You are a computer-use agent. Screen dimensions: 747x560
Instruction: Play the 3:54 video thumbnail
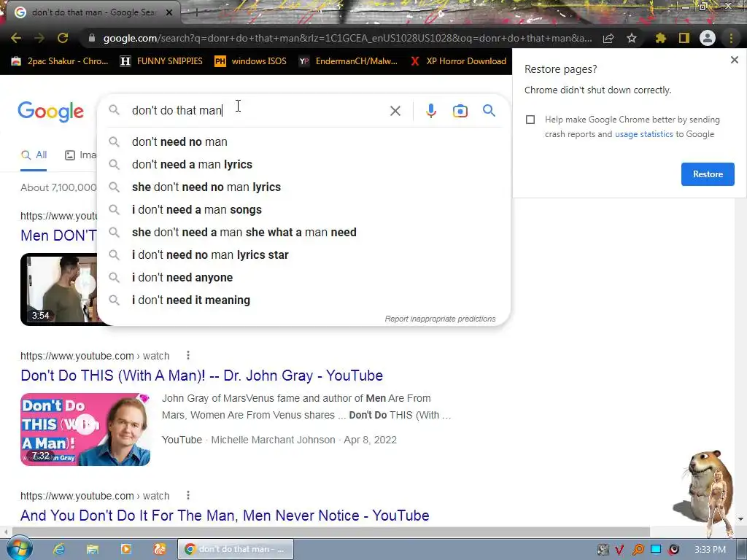58,289
